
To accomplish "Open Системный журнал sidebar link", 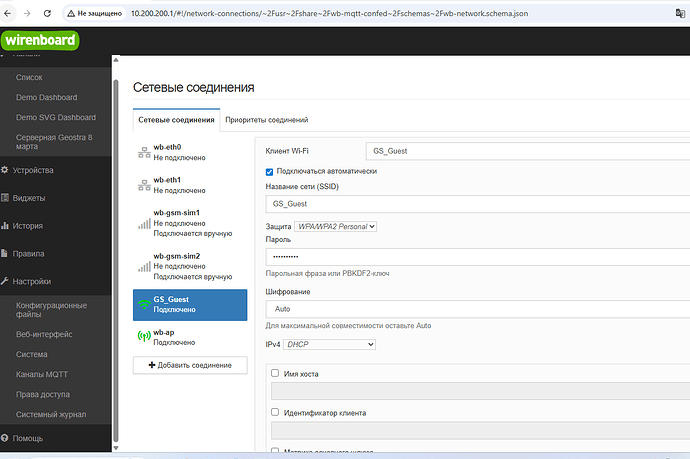I will 51,414.
